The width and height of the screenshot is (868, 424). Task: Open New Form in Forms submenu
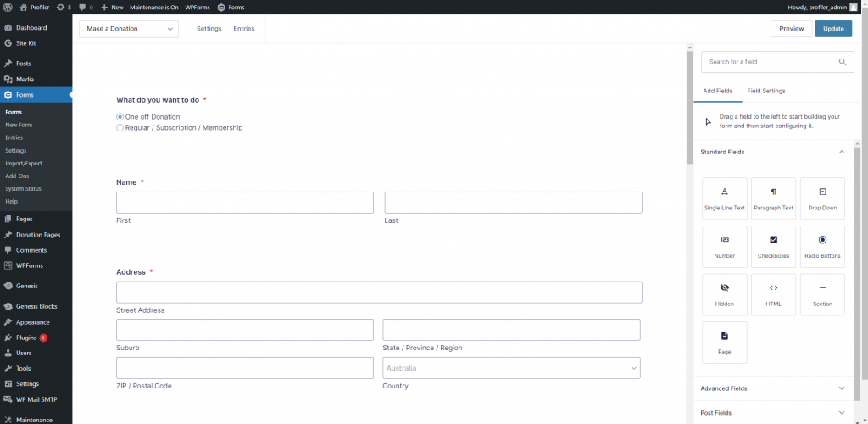click(19, 126)
